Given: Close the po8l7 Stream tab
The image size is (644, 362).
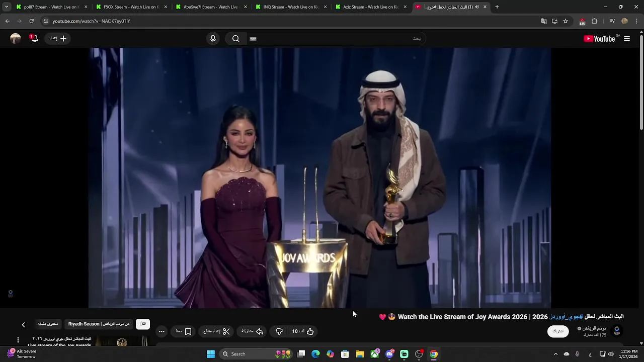Looking at the screenshot, I should tap(86, 7).
